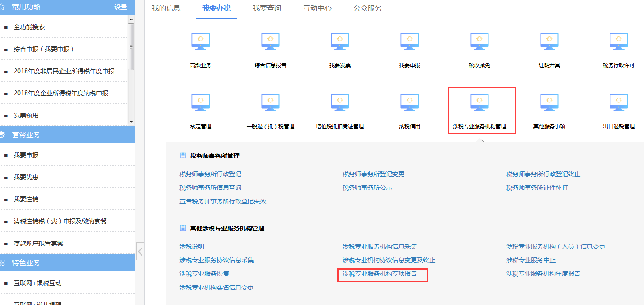The image size is (644, 305).
Task: Open the 税务行政许可 monitor icon
Action: (619, 41)
